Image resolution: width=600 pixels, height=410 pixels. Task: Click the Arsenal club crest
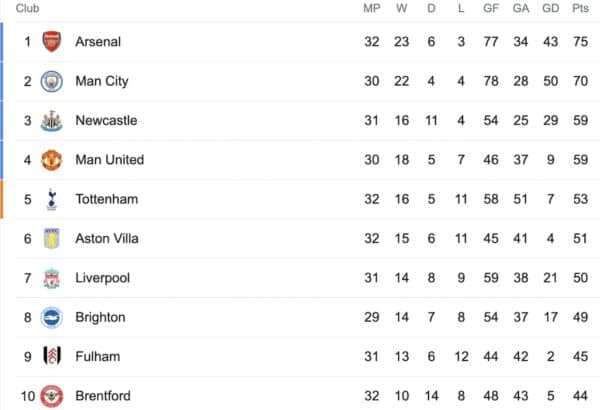tap(52, 41)
